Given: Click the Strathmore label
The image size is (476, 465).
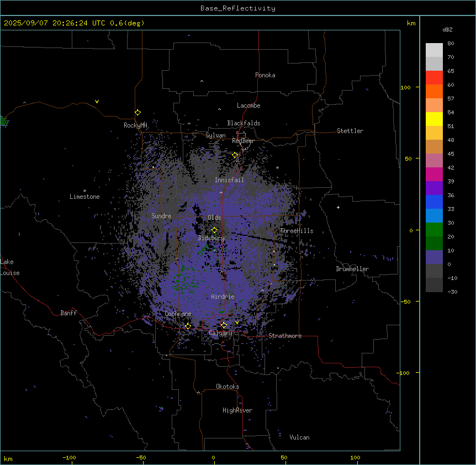Looking at the screenshot, I should 285,336.
